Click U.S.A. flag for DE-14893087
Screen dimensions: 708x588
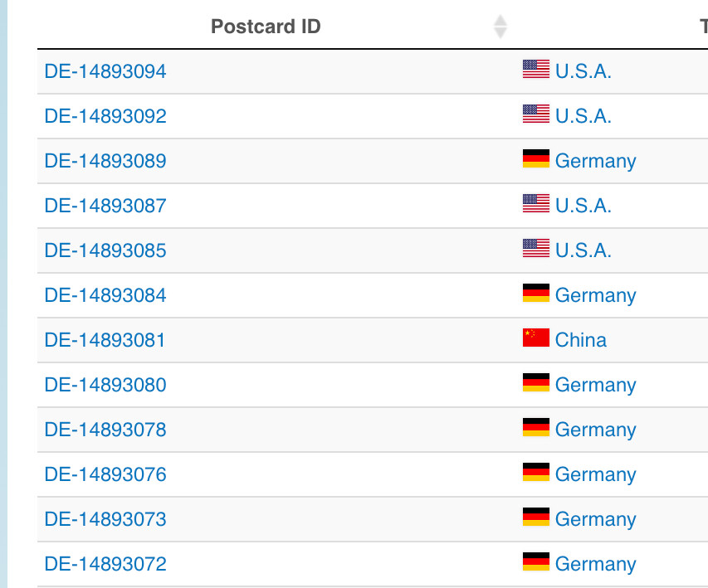[536, 203]
